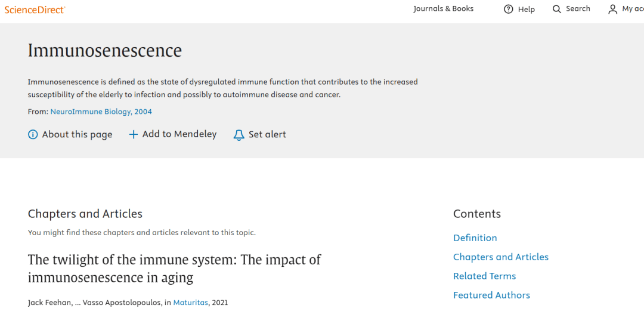The height and width of the screenshot is (314, 644).
Task: Click the About this page text
Action: (77, 134)
